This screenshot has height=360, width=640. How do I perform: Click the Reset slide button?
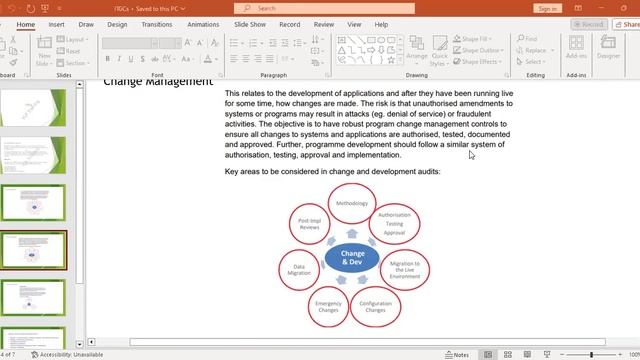(68, 51)
